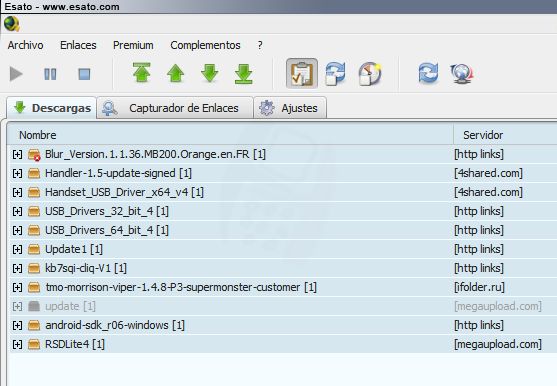Click package icon beside Handset_USB_Driver_x64_v4
This screenshot has height=386, width=557.
[34, 192]
